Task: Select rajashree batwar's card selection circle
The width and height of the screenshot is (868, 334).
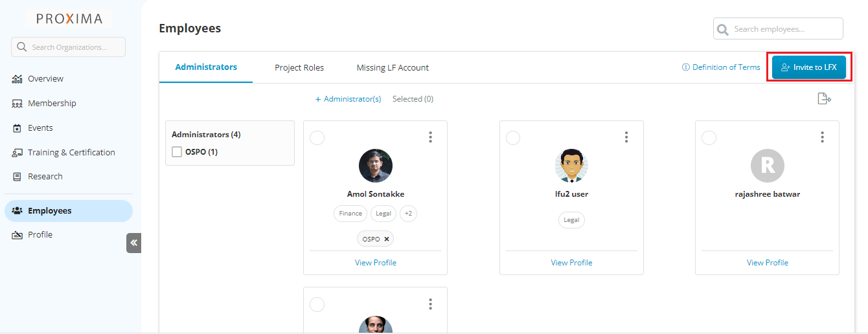Action: click(x=709, y=138)
